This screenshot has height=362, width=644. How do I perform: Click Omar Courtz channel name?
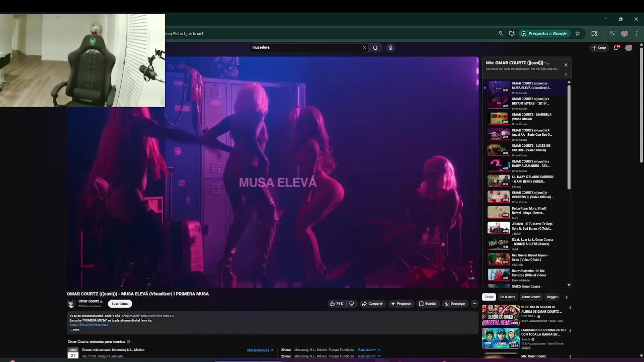[x=89, y=301]
